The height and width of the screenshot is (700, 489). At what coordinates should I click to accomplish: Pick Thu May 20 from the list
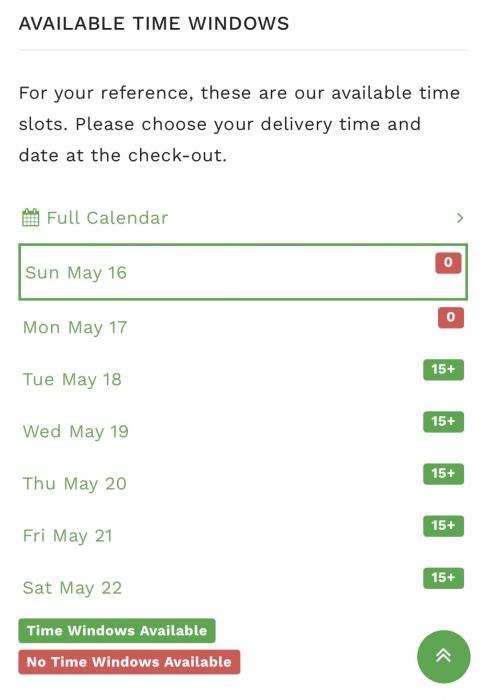tap(243, 483)
